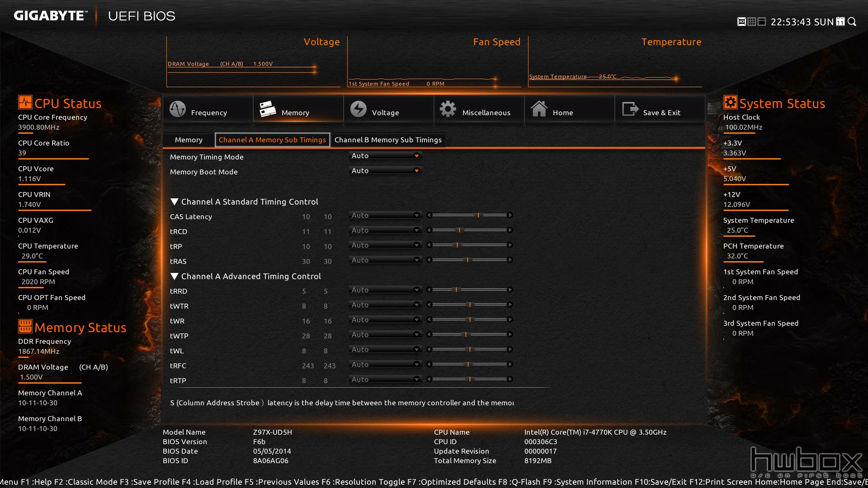This screenshot has height=488, width=868.
Task: Adjust the tRFC slider
Action: click(469, 364)
